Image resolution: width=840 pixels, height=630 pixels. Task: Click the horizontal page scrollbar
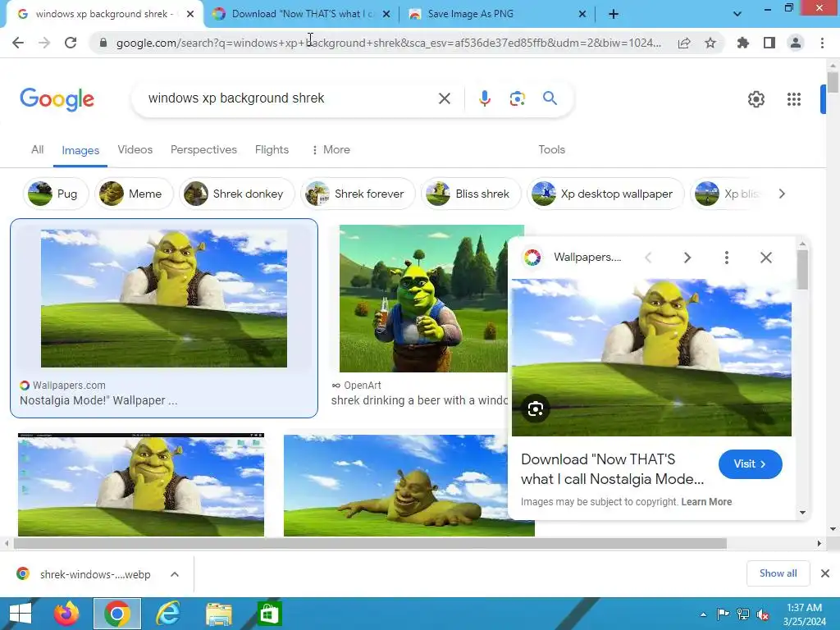(x=370, y=543)
